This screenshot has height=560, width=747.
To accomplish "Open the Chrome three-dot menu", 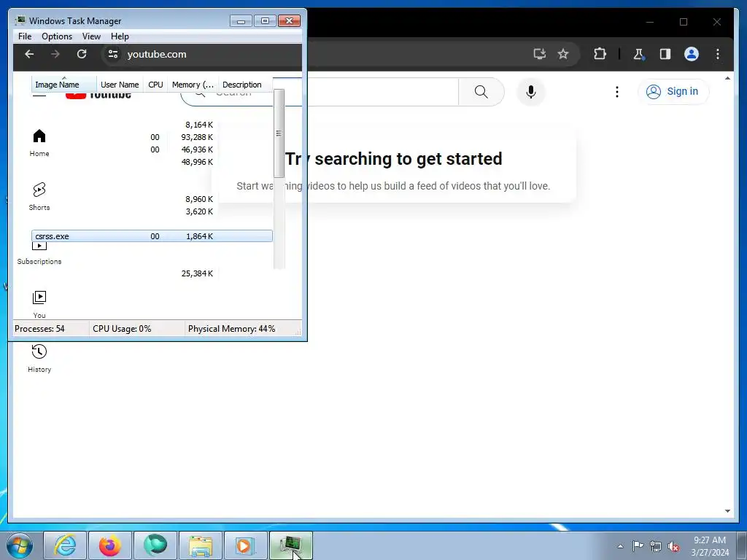I will 718,54.
